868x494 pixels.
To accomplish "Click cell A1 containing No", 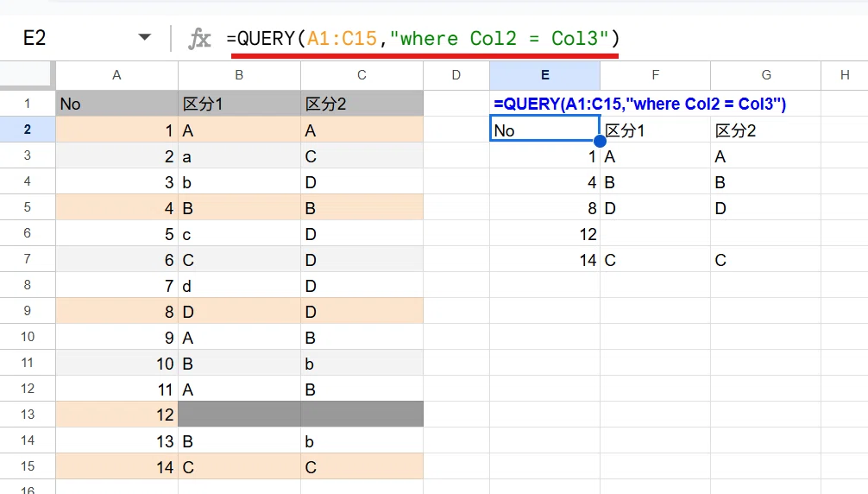I will 116,104.
